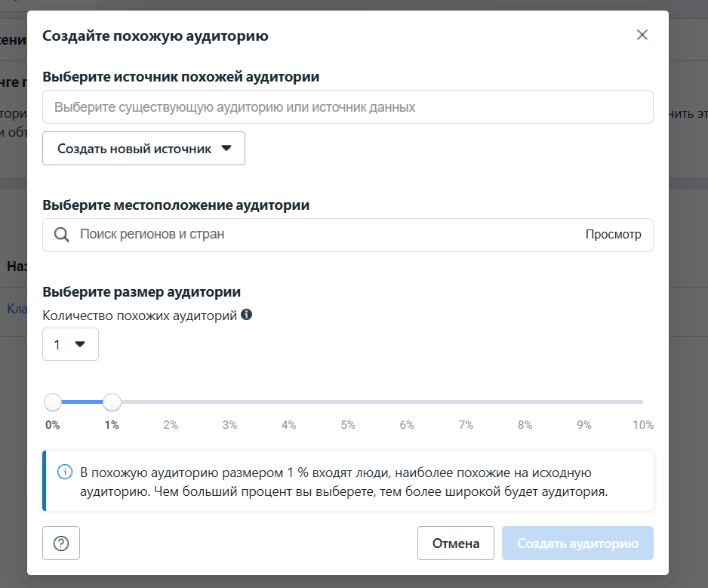Click the help question mark icon bottom left
The image size is (708, 588).
(x=60, y=543)
